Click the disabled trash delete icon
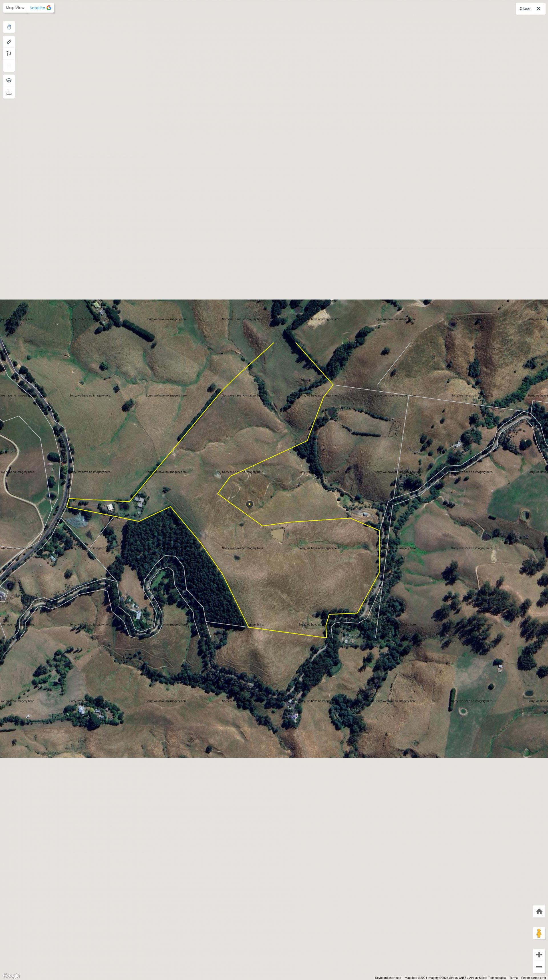The height and width of the screenshot is (980, 548). [x=9, y=65]
